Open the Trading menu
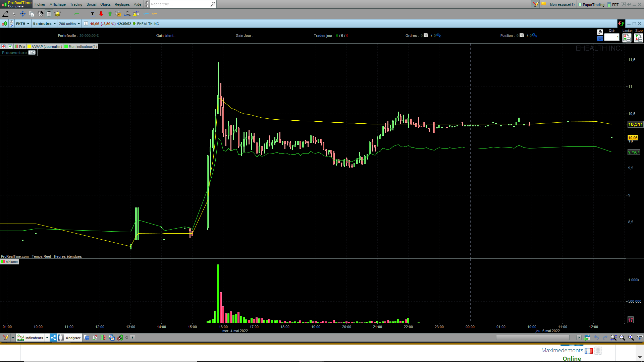Screen dimensions: 644x362 click(76, 4)
